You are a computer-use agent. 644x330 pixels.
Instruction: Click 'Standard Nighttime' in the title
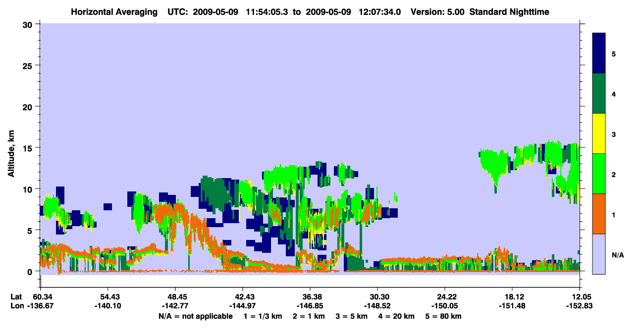(x=509, y=11)
